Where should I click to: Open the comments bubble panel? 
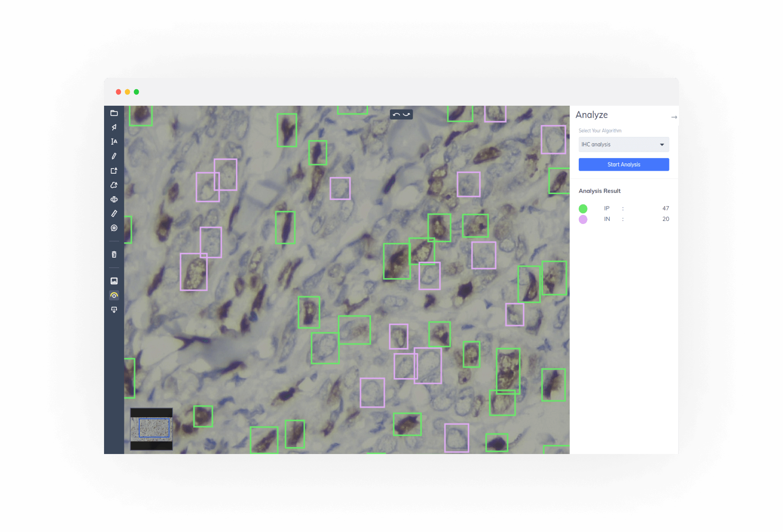[114, 228]
